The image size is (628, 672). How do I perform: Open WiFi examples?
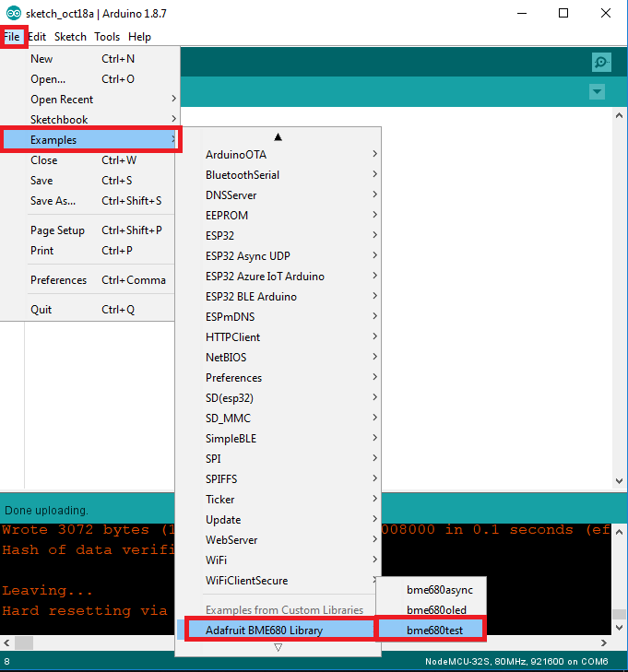coord(278,560)
